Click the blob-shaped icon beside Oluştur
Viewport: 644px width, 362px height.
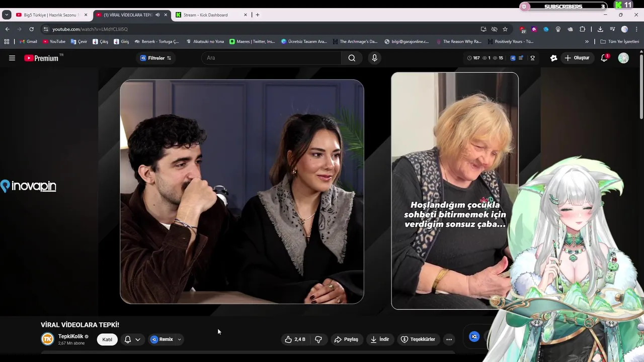(x=554, y=58)
